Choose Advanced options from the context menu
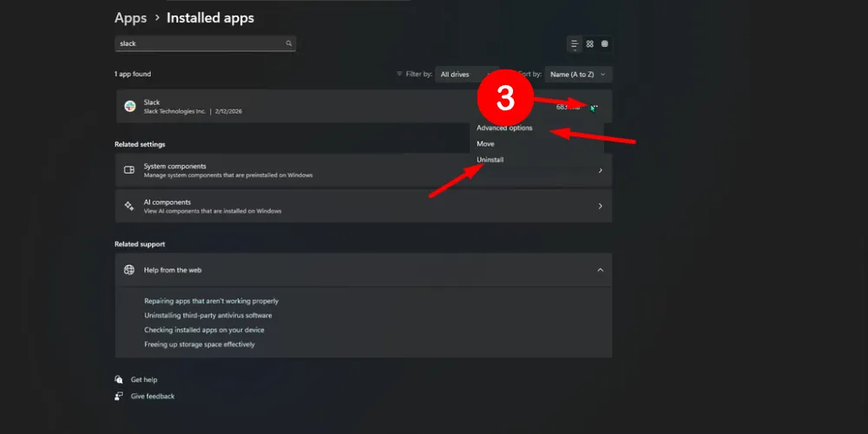 (504, 128)
